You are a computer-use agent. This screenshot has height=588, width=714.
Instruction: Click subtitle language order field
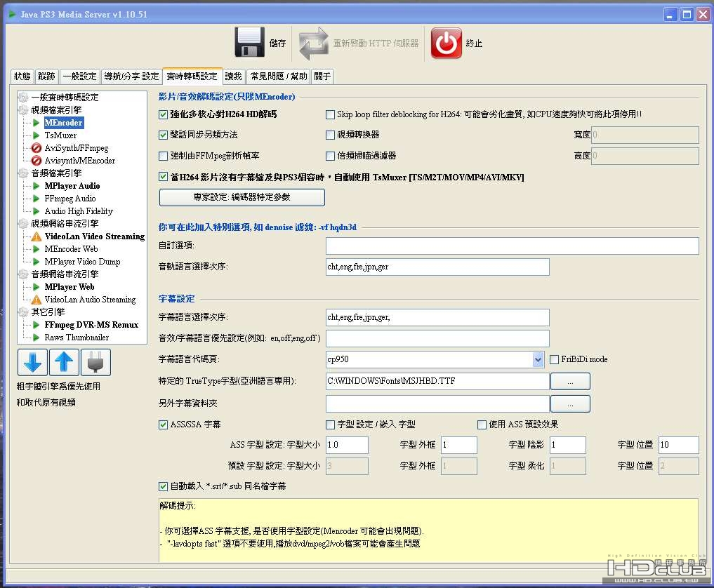pos(437,318)
